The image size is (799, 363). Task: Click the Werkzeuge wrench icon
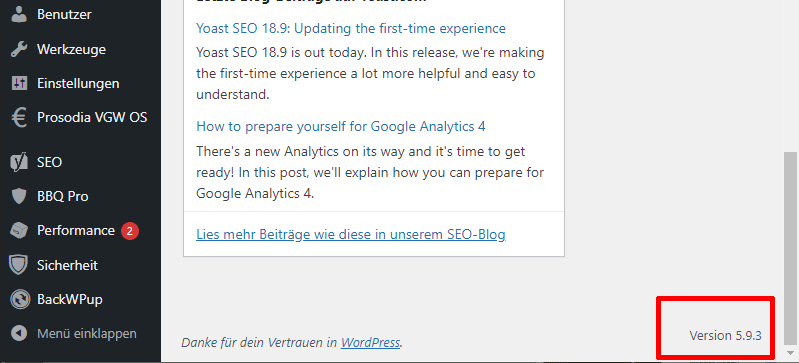click(19, 49)
